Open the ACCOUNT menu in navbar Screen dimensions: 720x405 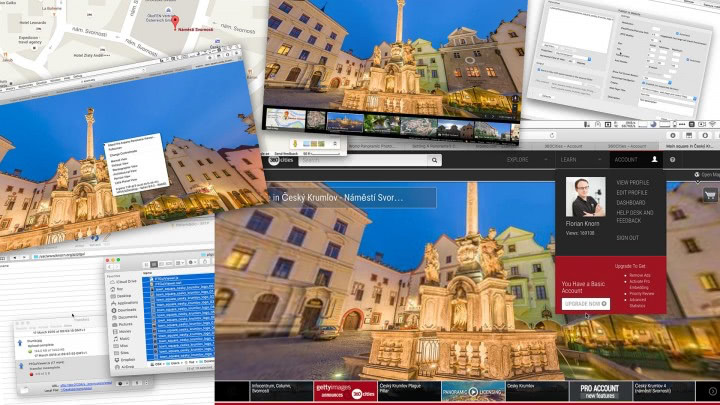(625, 159)
